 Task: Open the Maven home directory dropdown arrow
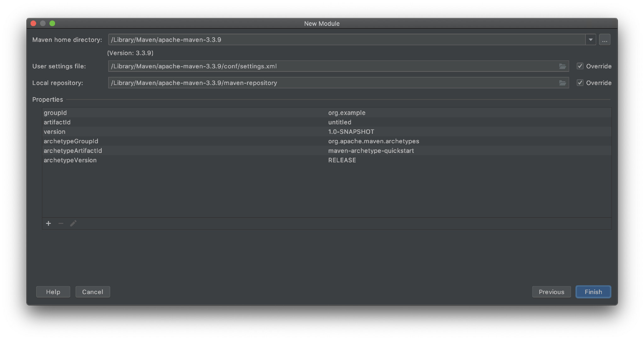click(x=590, y=40)
